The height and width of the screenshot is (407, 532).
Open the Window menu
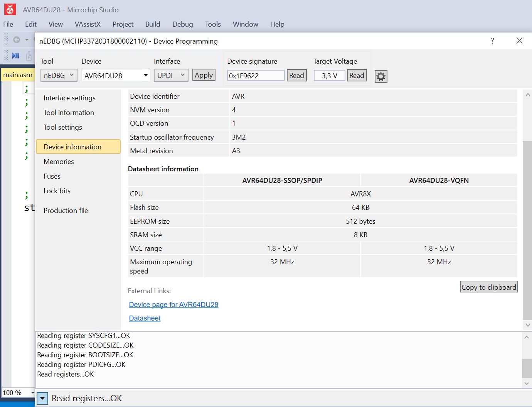[246, 24]
